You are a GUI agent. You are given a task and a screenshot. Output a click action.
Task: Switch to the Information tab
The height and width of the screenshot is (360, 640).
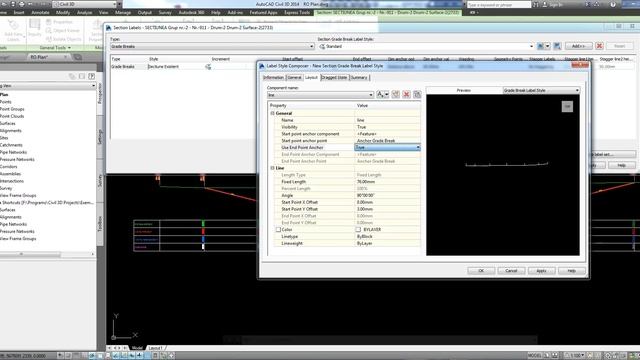[273, 78]
